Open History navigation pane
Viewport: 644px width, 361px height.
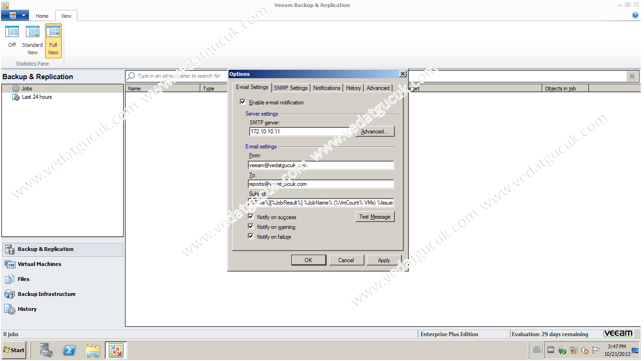point(62,309)
